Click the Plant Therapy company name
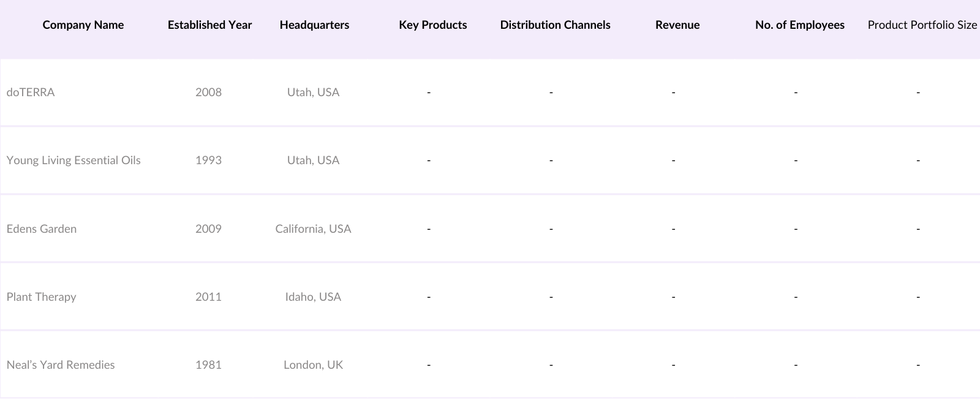 (x=41, y=297)
